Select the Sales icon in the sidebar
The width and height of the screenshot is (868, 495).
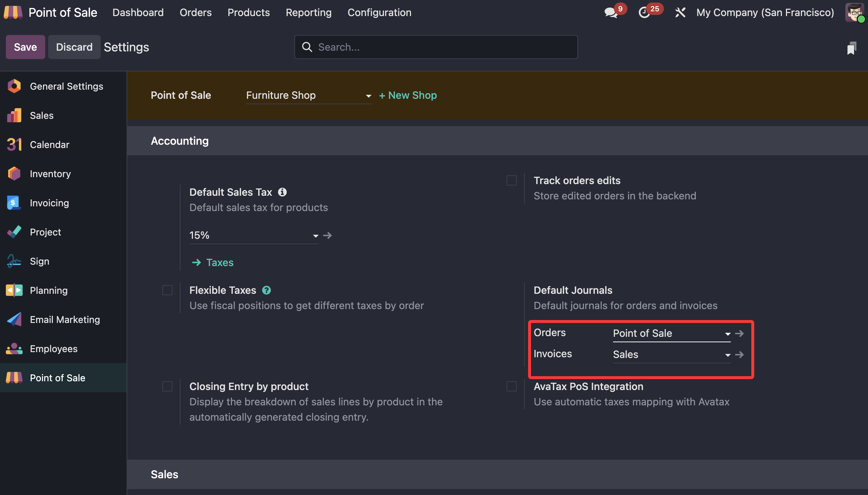14,115
